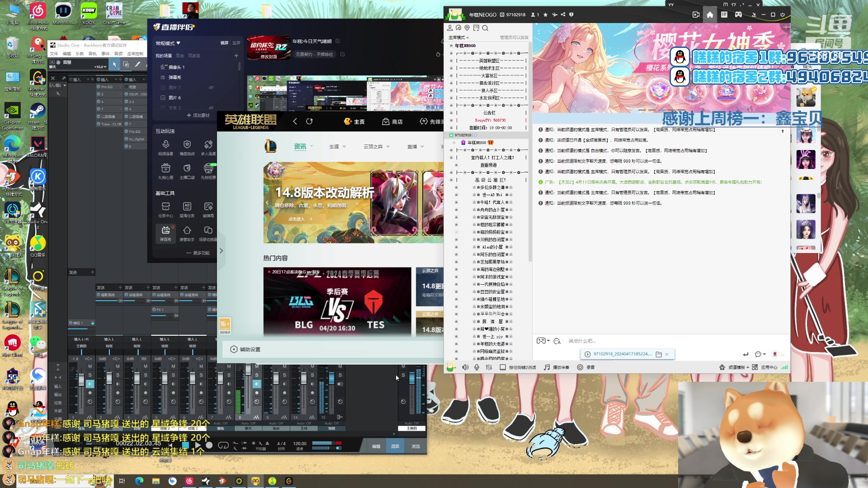The height and width of the screenshot is (488, 868).
Task: Click 添加素材 to add a source
Action: pyautogui.click(x=198, y=115)
